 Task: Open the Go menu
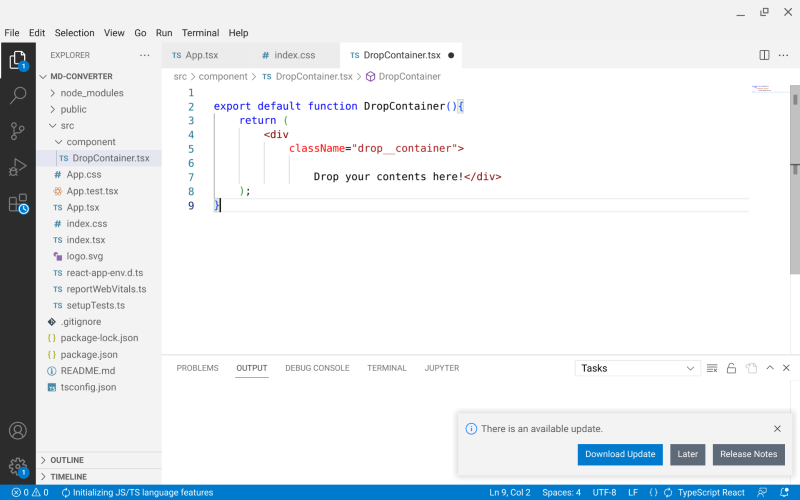[x=140, y=33]
